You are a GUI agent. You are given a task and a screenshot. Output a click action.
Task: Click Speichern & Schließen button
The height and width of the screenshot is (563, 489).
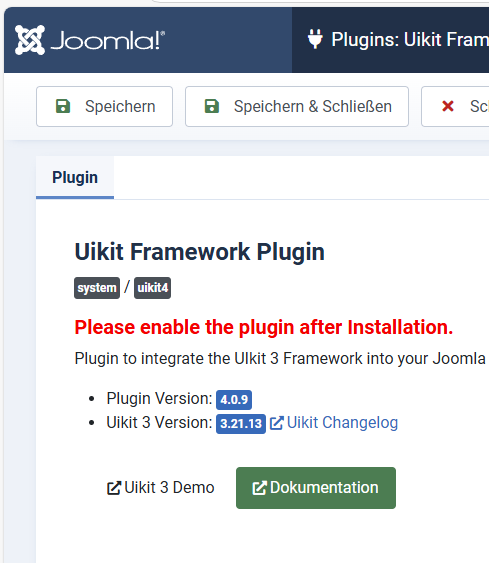[x=297, y=106]
